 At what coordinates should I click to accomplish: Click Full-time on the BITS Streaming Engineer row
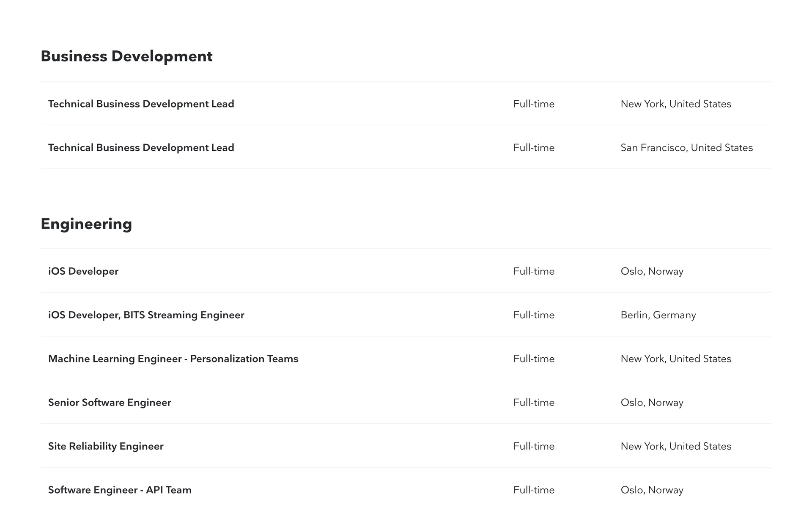[534, 315]
